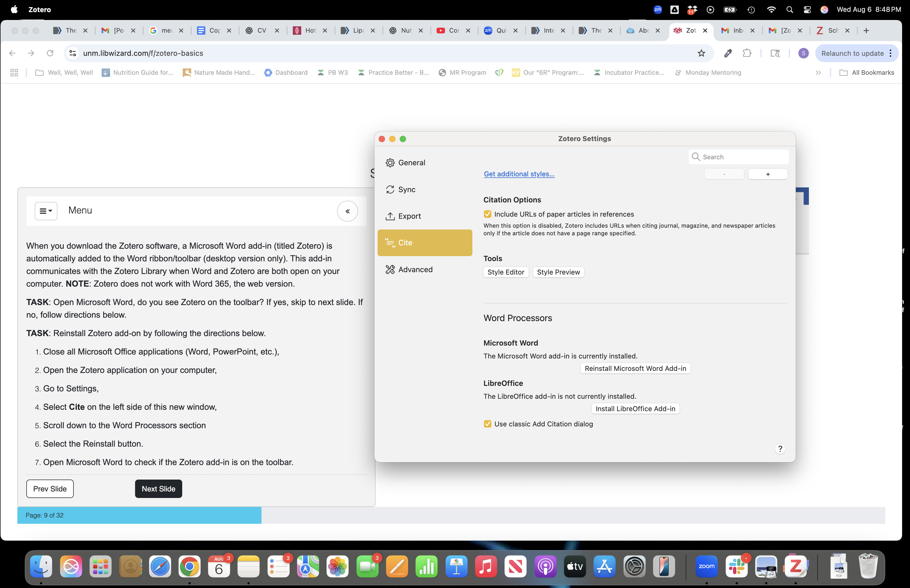Click Reinstall Microsoft Word Add-in button
This screenshot has height=588, width=910.
click(x=635, y=368)
